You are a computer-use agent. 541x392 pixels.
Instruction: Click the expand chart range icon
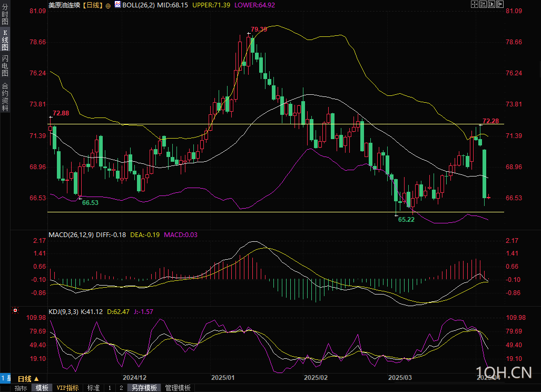point(491,4)
